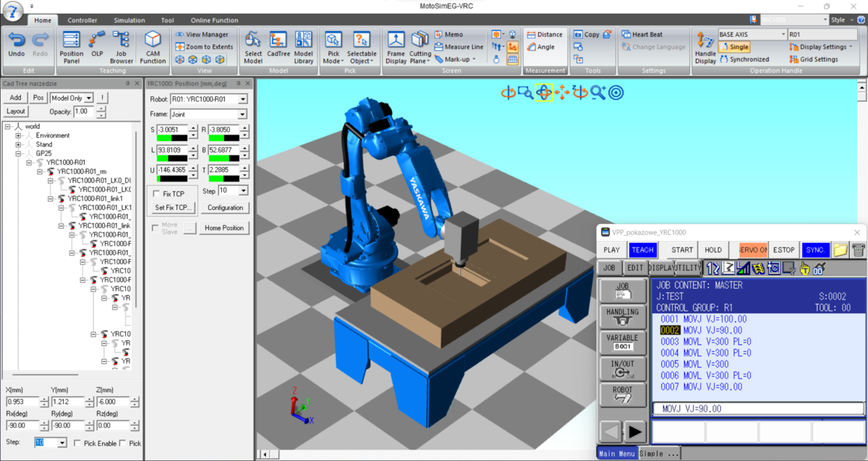The height and width of the screenshot is (461, 868).
Task: Open the pendant UTILITY menu
Action: 686,268
